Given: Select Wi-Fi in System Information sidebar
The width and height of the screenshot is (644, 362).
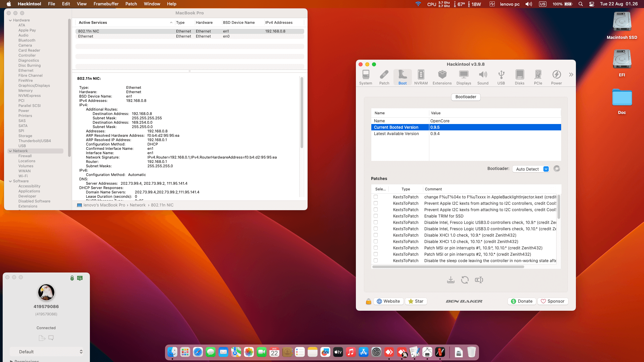Looking at the screenshot, I should tap(23, 176).
